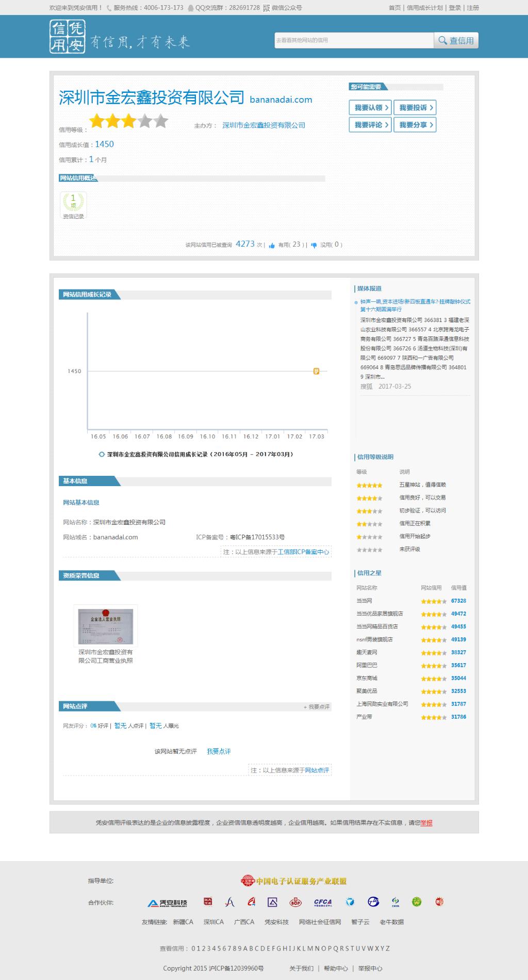The image size is (528, 980).
Task: Click the CFCA partner logo
Action: coord(323,902)
